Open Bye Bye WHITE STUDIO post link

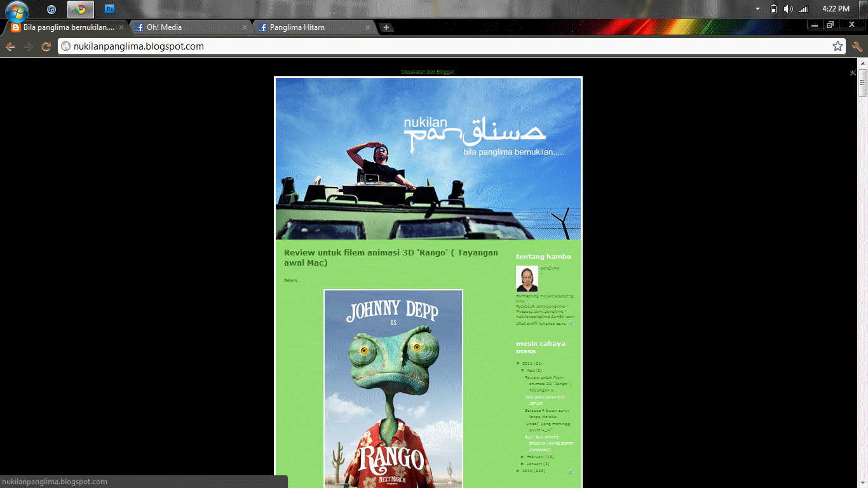pos(549,443)
